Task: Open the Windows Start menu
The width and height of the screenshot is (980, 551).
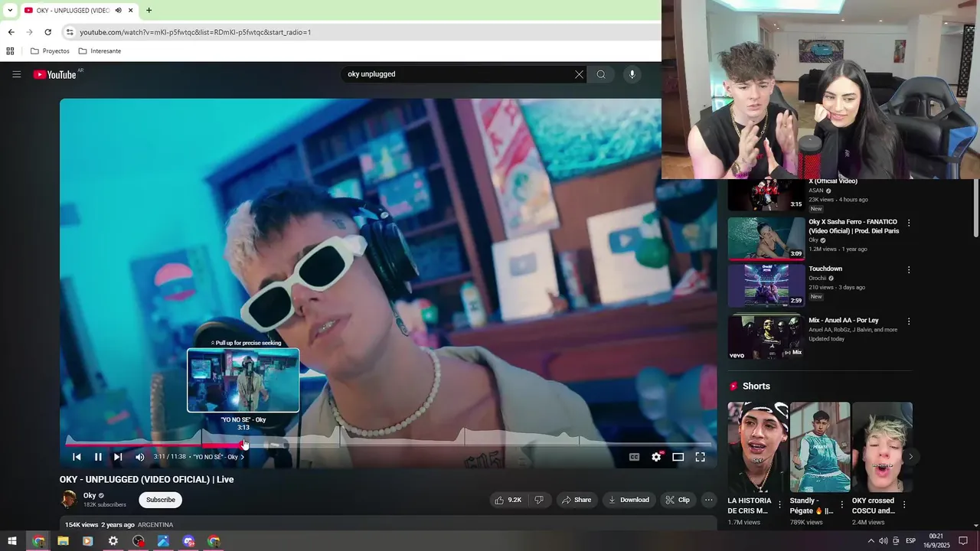Action: 12,541
